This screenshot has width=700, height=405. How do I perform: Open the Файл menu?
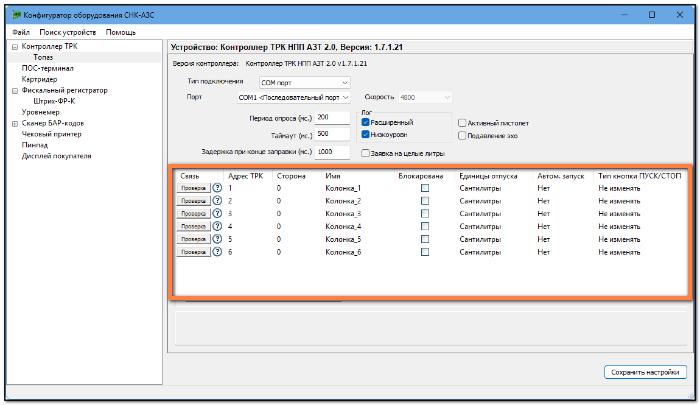point(21,32)
